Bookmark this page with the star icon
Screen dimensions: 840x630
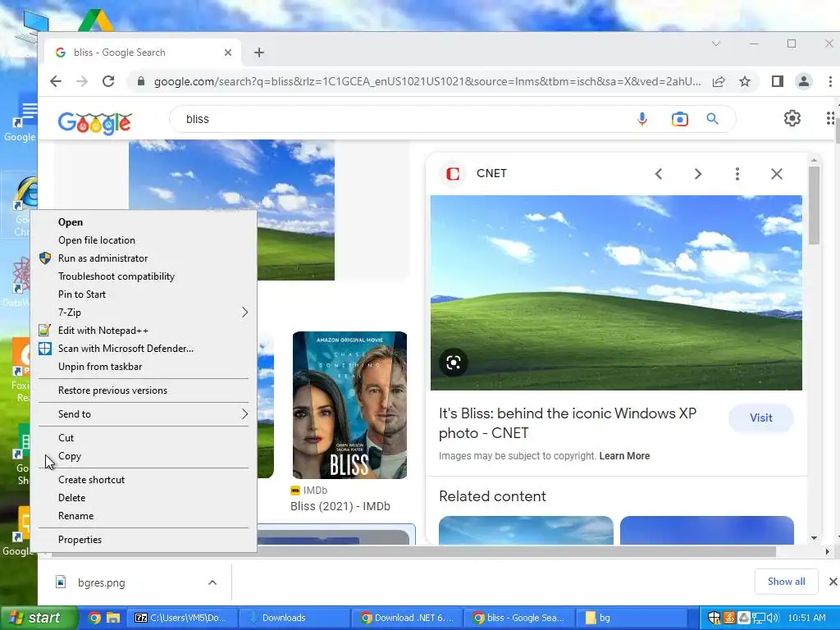point(745,81)
